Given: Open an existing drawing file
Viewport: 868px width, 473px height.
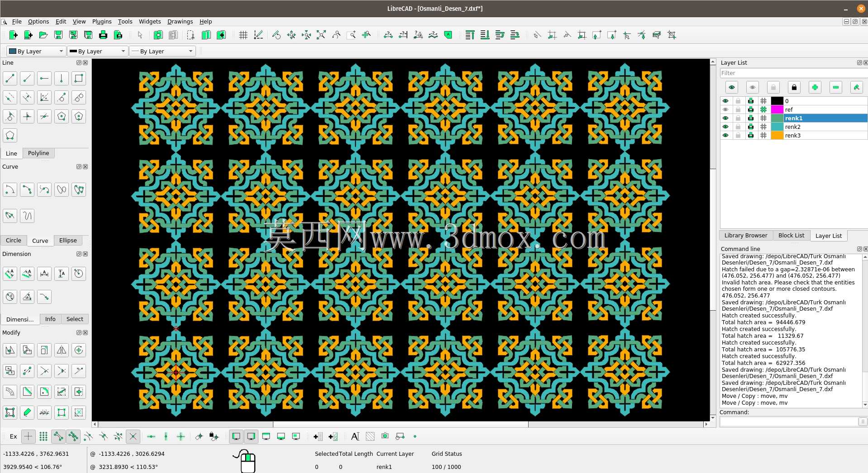Looking at the screenshot, I should (43, 35).
